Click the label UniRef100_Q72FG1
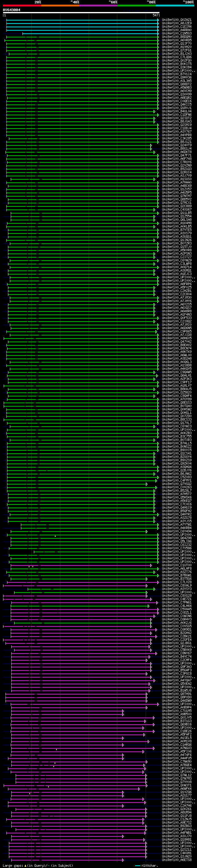197x868 pixels. (x=176, y=50)
